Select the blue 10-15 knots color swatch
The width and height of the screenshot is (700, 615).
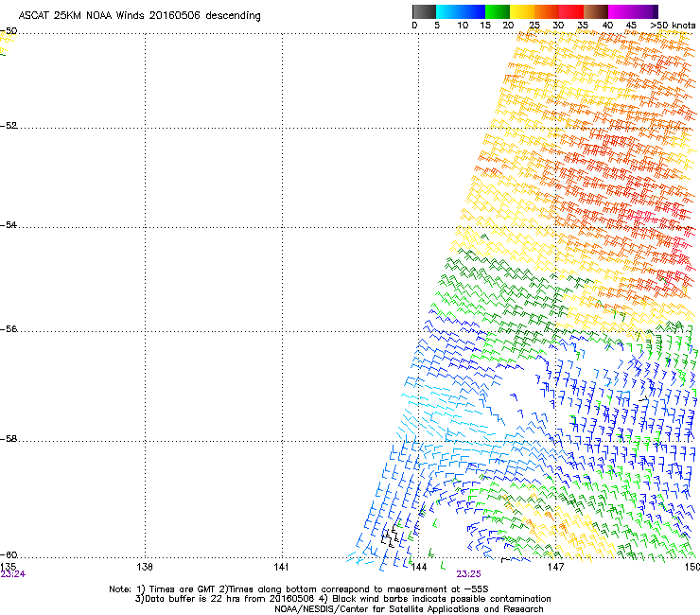[x=473, y=11]
